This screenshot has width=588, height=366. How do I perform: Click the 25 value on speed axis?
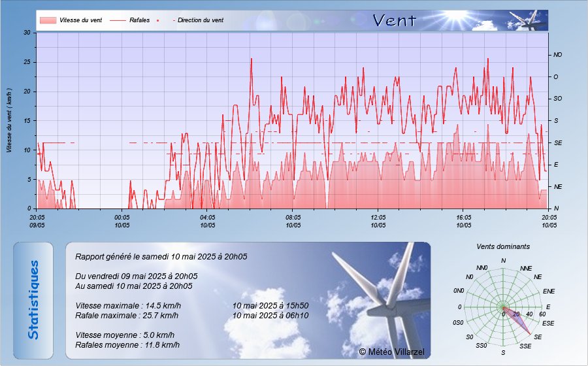pos(27,62)
